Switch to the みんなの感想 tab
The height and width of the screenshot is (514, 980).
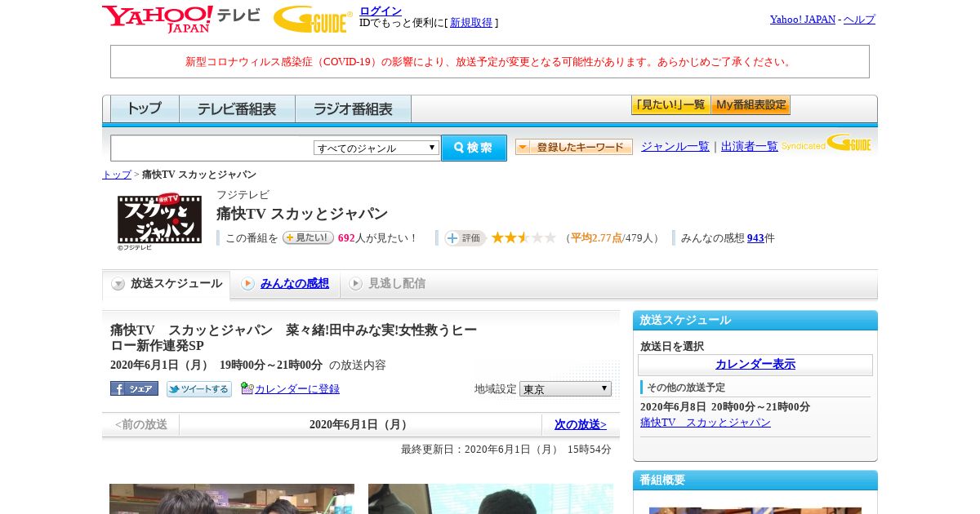(x=285, y=284)
